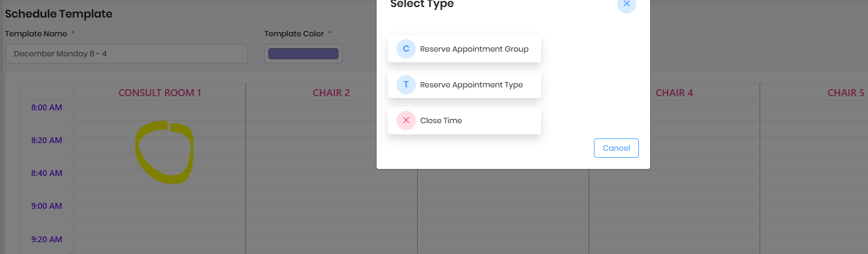Image resolution: width=868 pixels, height=254 pixels.
Task: Click the blue C icon for appointment group
Action: (406, 49)
